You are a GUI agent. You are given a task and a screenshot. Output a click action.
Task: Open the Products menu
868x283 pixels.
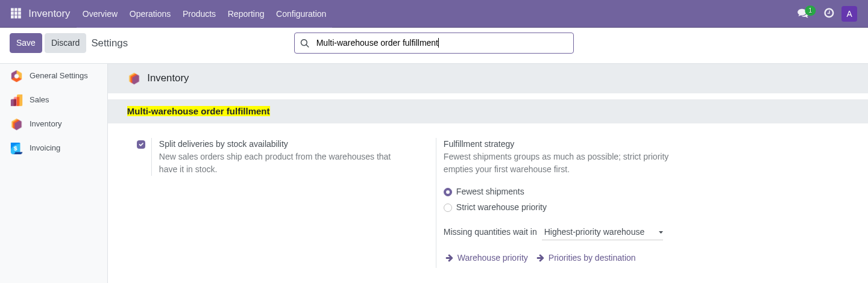pos(199,14)
